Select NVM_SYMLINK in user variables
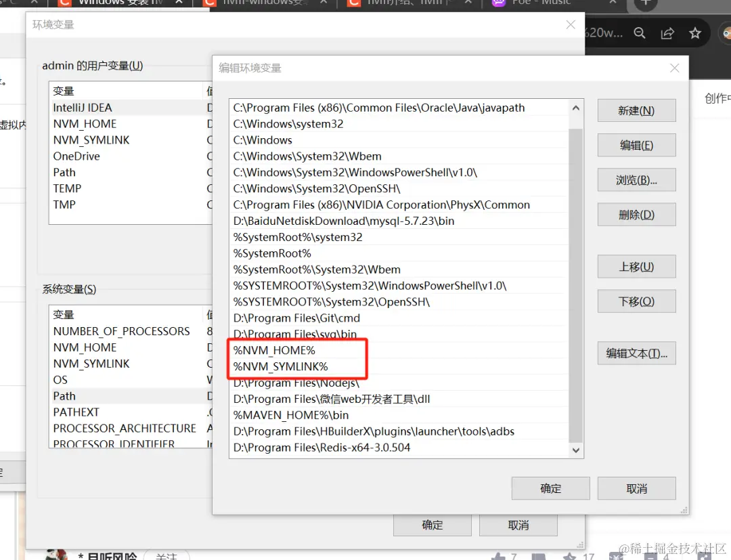Image resolution: width=731 pixels, height=560 pixels. (131, 140)
